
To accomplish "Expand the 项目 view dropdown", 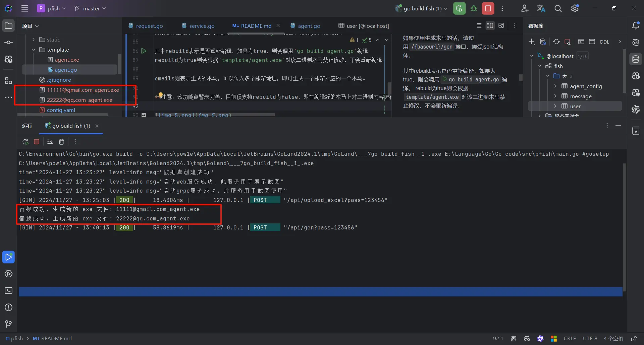I will [x=30, y=26].
